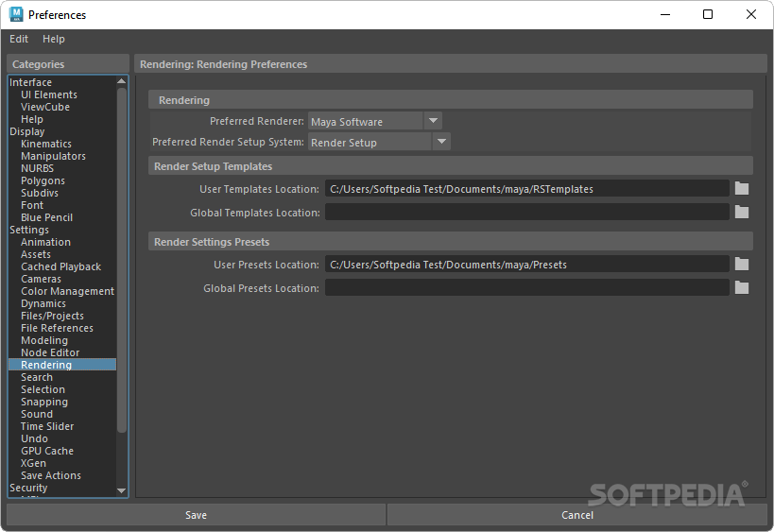The width and height of the screenshot is (774, 532).
Task: Click the categories list scrollbar thumb
Action: 121,261
